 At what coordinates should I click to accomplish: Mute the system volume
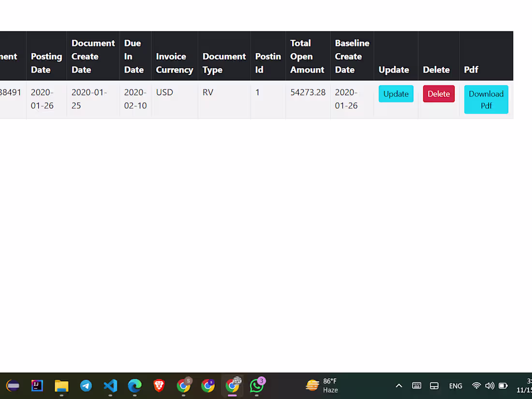(x=489, y=386)
